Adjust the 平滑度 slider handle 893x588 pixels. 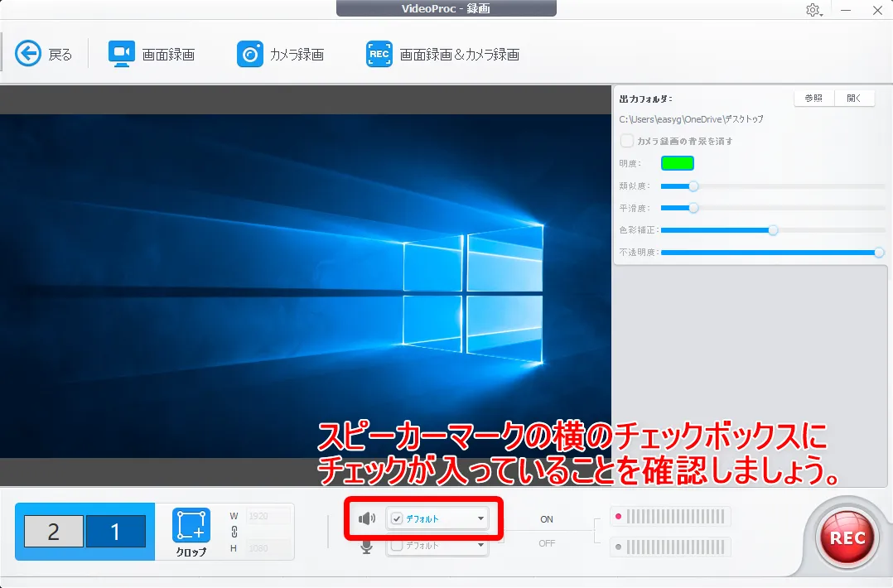click(693, 208)
